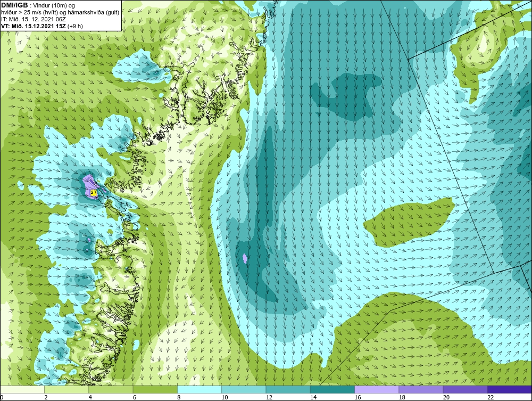Click the hviður > 25 m/s legend line
Image resolution: width=532 pixels, height=401 pixels.
pos(60,12)
